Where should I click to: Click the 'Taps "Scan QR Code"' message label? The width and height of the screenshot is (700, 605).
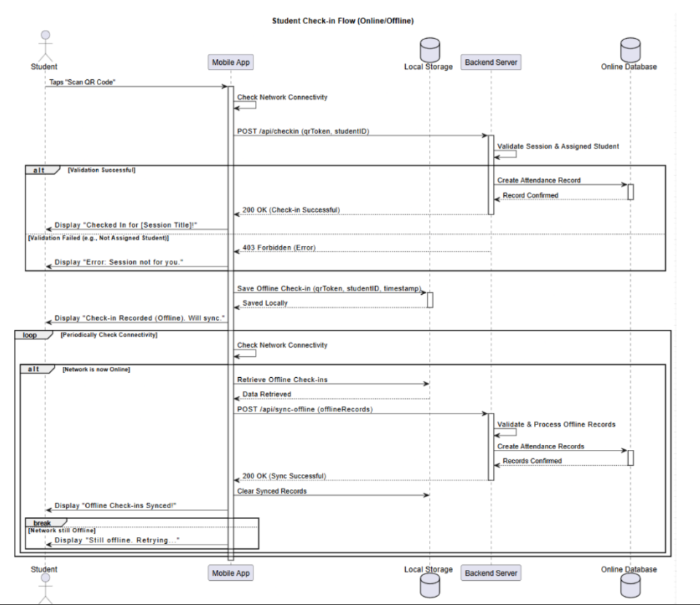[82, 82]
